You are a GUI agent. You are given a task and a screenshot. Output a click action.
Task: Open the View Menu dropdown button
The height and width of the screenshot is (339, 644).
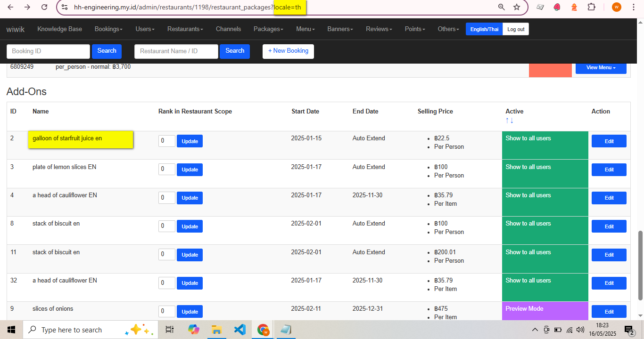click(x=601, y=68)
